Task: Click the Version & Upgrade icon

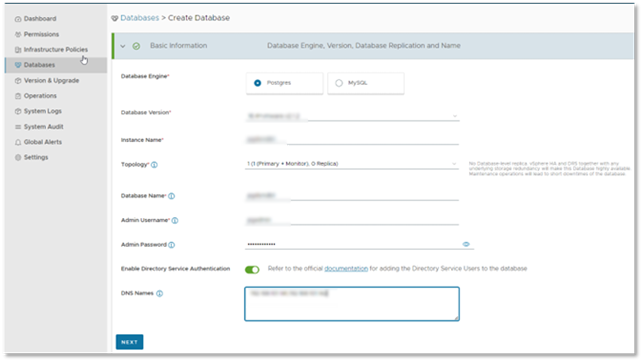Action: pos(18,81)
